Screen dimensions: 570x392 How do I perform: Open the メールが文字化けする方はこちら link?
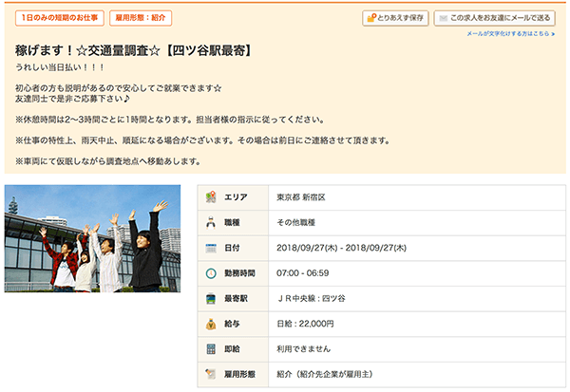tap(509, 33)
